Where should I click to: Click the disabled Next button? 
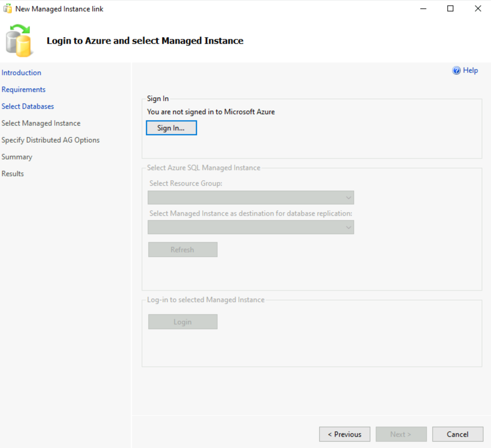point(401,434)
